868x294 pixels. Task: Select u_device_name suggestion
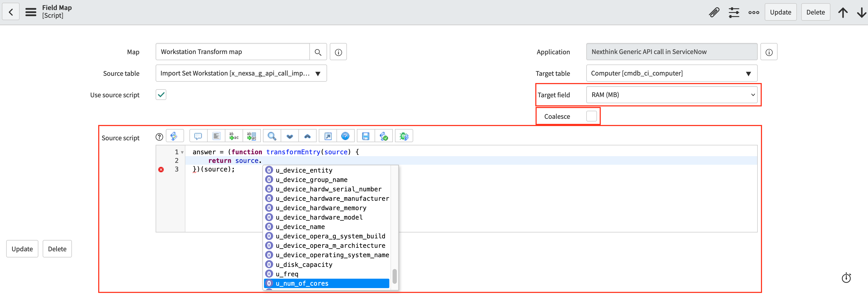coord(327,227)
